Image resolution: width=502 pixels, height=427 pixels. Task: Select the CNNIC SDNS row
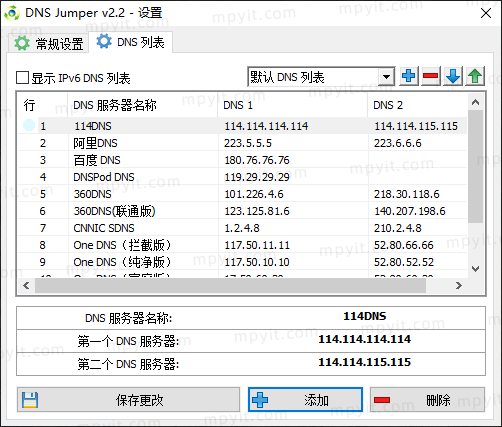[242, 228]
